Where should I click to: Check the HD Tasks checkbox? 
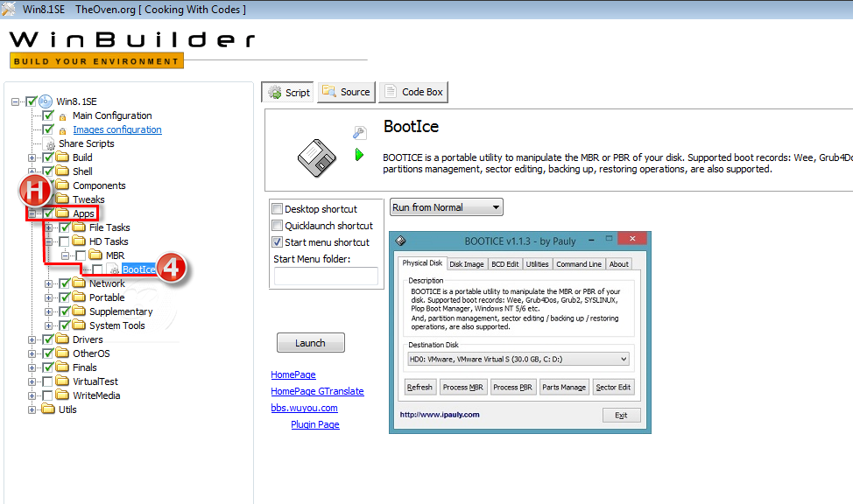[x=64, y=241]
